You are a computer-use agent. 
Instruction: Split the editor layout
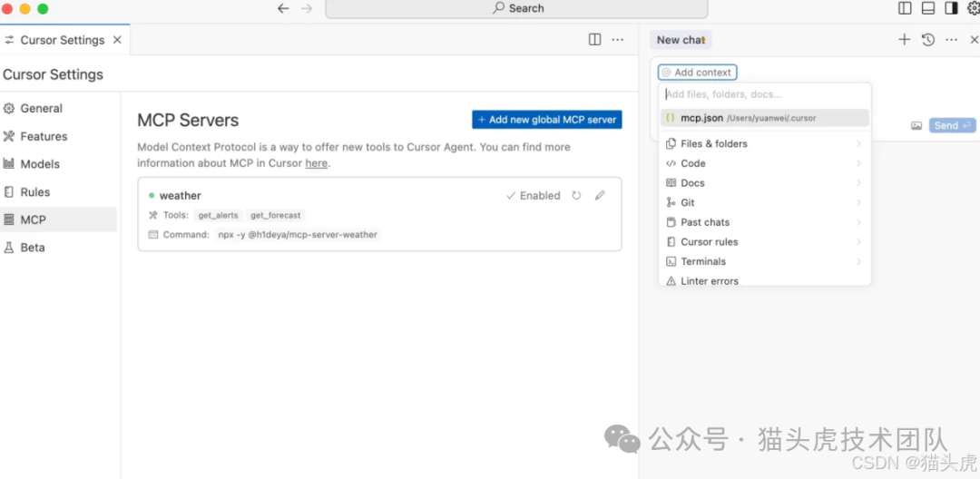pyautogui.click(x=594, y=40)
